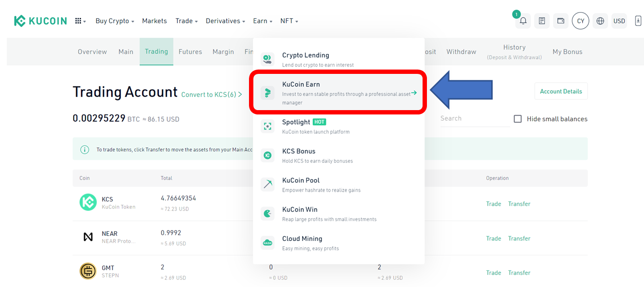
Task: Select Crypto Lending menu item
Action: (338, 59)
